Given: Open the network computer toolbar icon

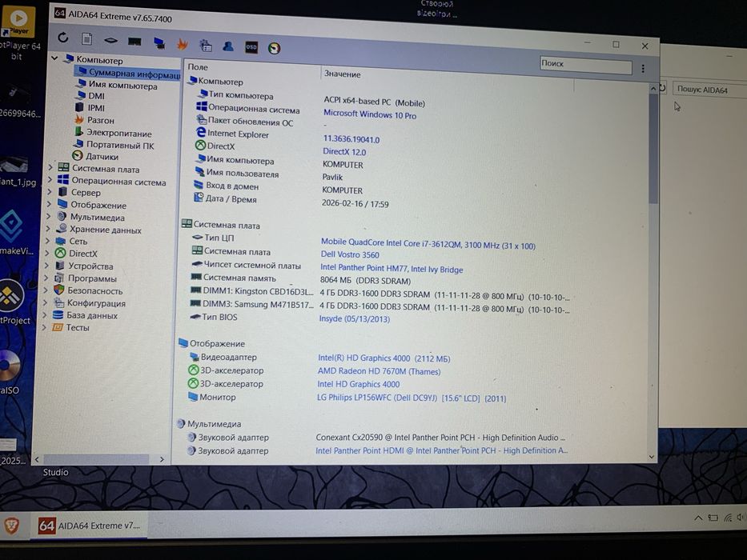Looking at the screenshot, I should coord(159,43).
